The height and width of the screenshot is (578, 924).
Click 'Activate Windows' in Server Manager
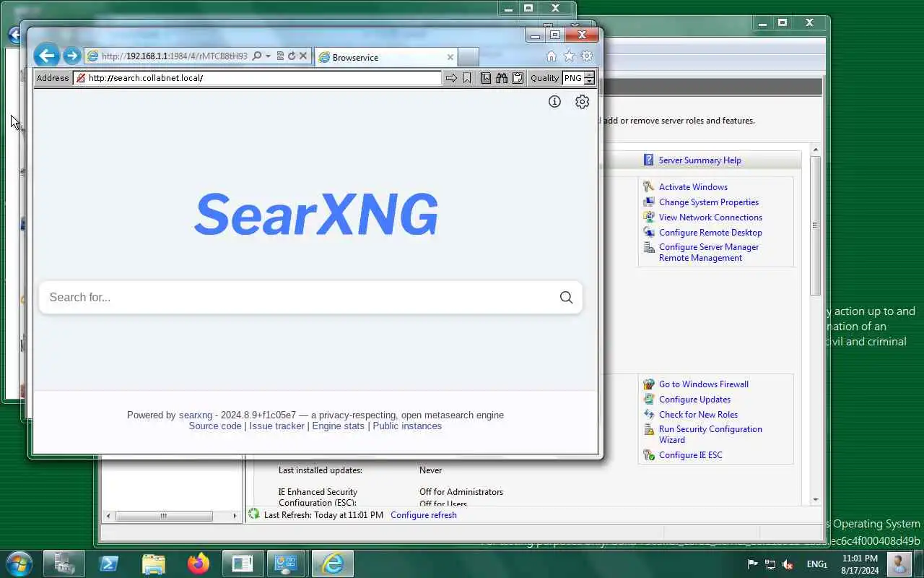click(x=693, y=187)
